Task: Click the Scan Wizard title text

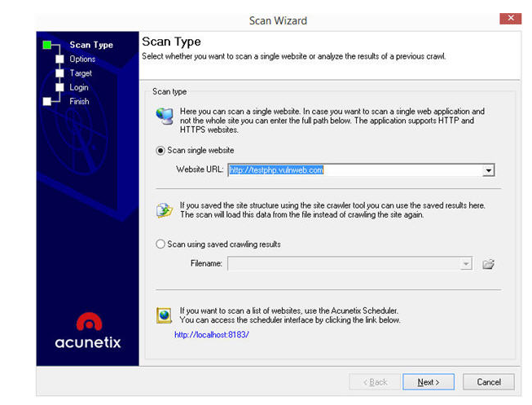Action: tap(278, 20)
